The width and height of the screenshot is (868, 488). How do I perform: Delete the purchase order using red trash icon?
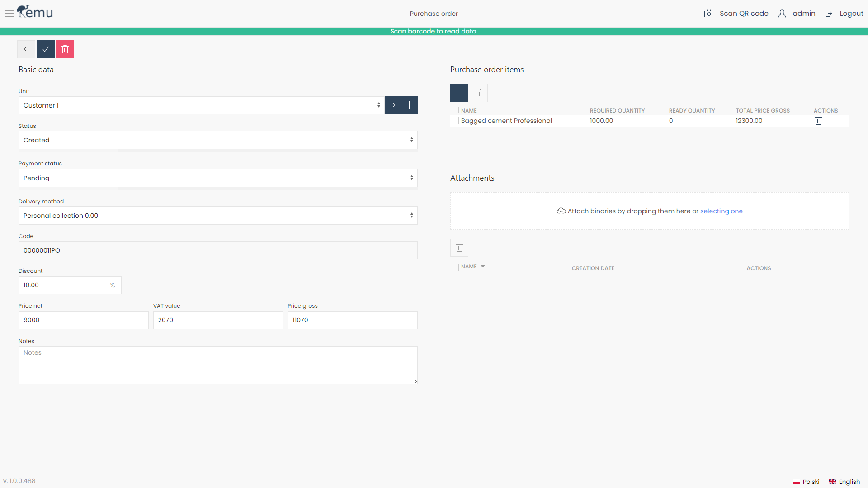pyautogui.click(x=65, y=49)
